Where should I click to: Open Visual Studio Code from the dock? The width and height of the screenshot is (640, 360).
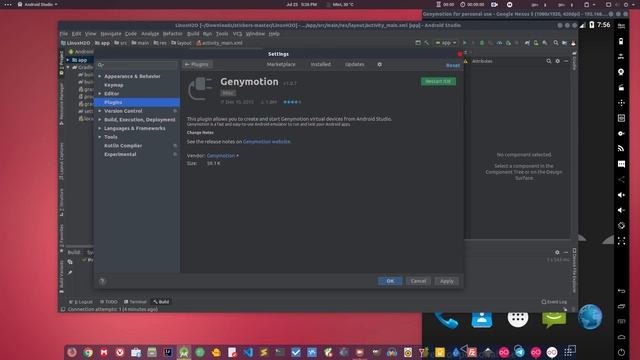click(x=248, y=352)
